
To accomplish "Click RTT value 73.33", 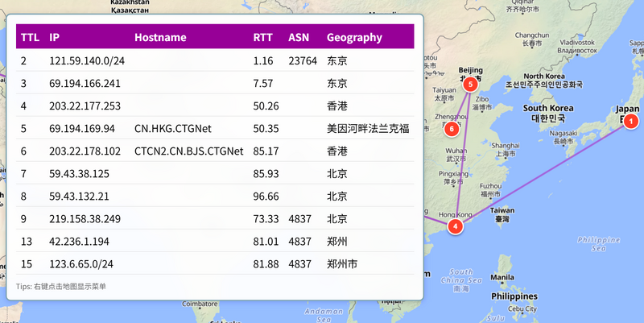I will (x=266, y=219).
